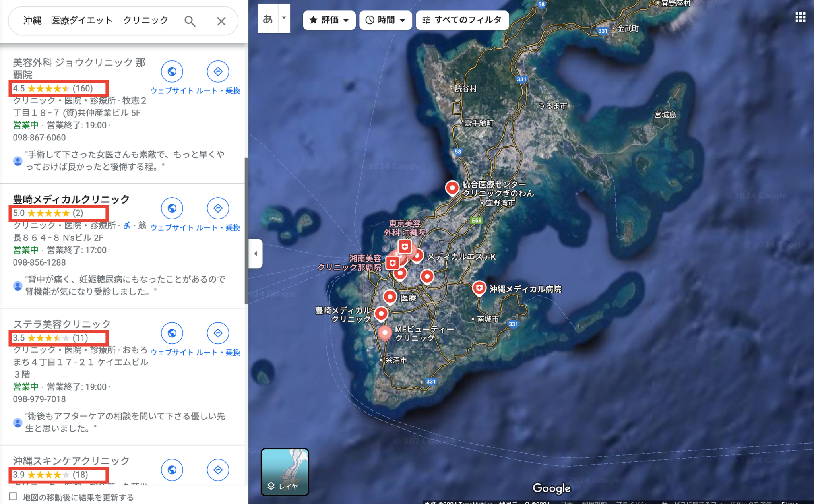This screenshot has width=814, height=504.
Task: Click the うるま市 map label
Action: (x=552, y=106)
